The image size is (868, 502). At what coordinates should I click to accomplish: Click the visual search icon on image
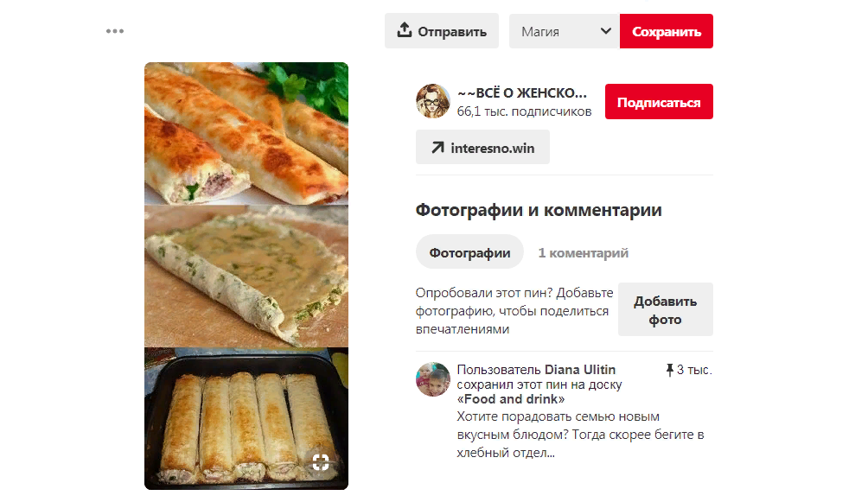coord(321,462)
